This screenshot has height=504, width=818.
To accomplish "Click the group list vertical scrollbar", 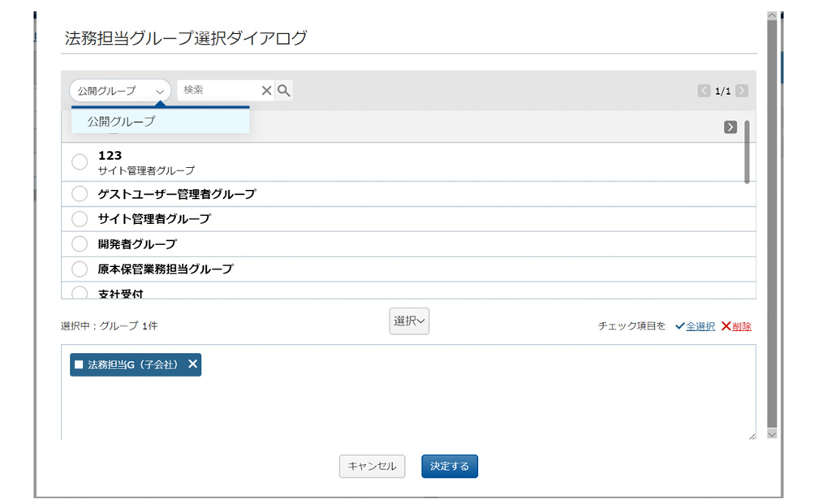I will pyautogui.click(x=747, y=154).
